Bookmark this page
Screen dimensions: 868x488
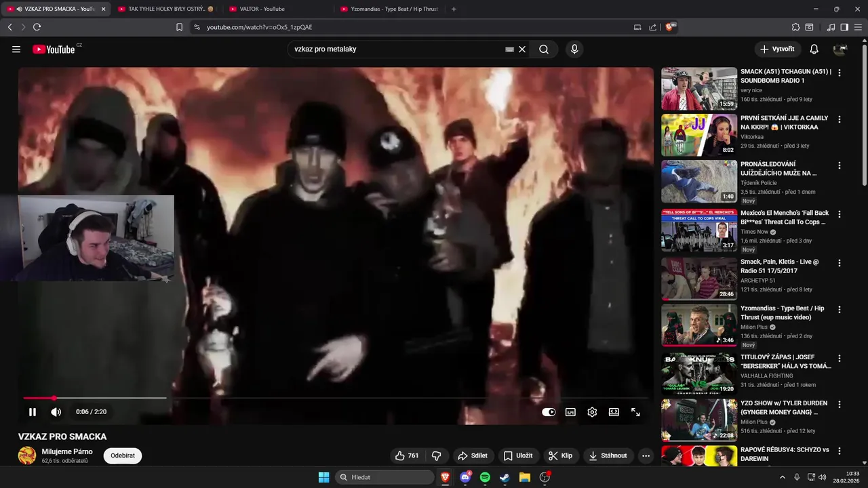179,27
